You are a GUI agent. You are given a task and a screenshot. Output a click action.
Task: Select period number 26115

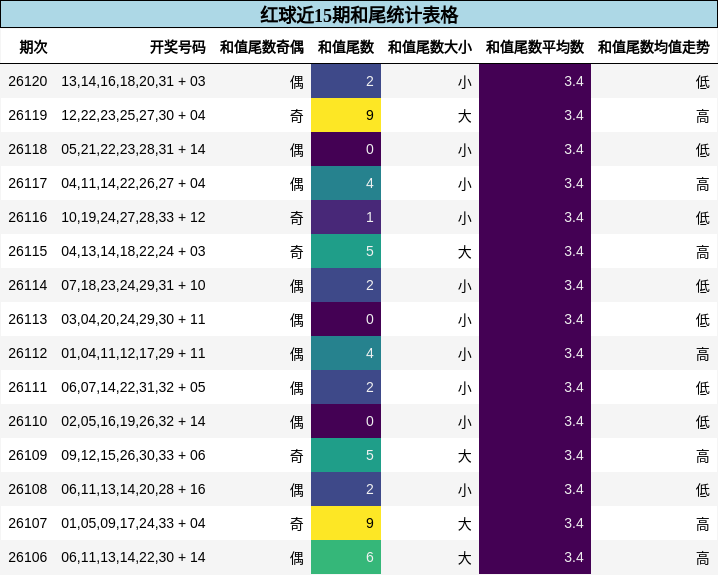tap(27, 251)
